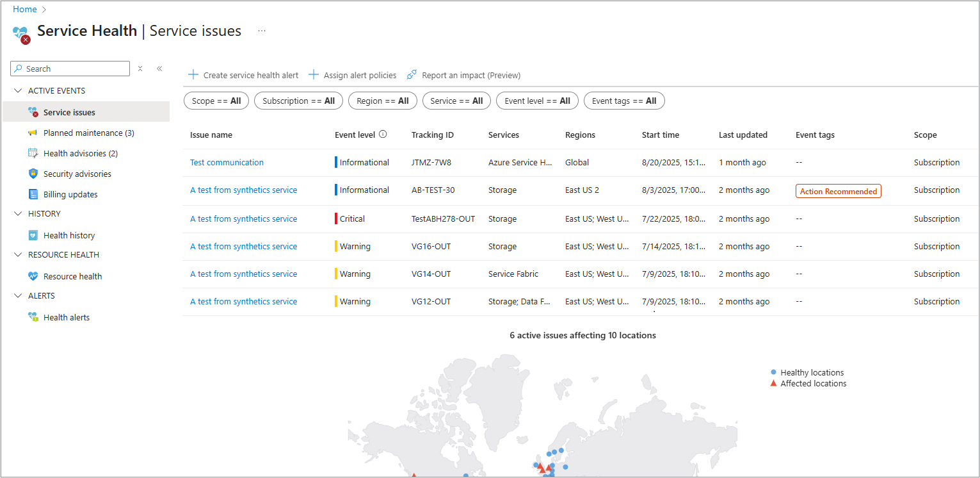Select Service issues in sidebar
This screenshot has width=980, height=478.
point(69,112)
